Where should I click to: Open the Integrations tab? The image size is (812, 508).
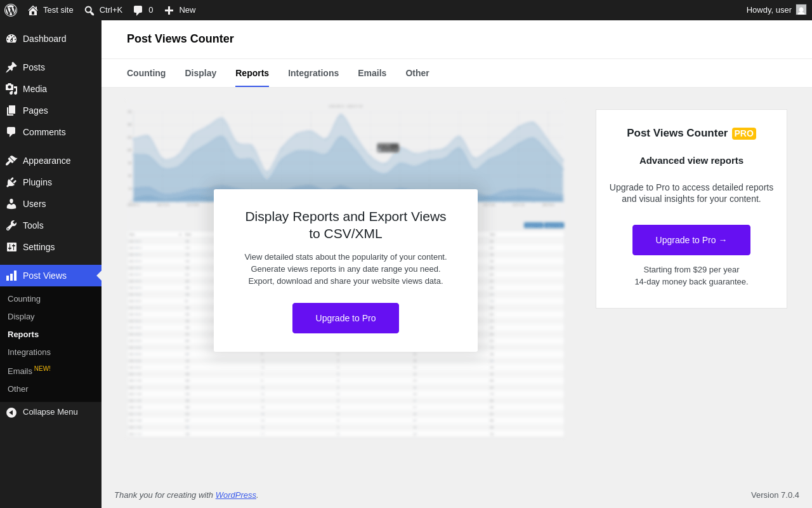coord(313,73)
